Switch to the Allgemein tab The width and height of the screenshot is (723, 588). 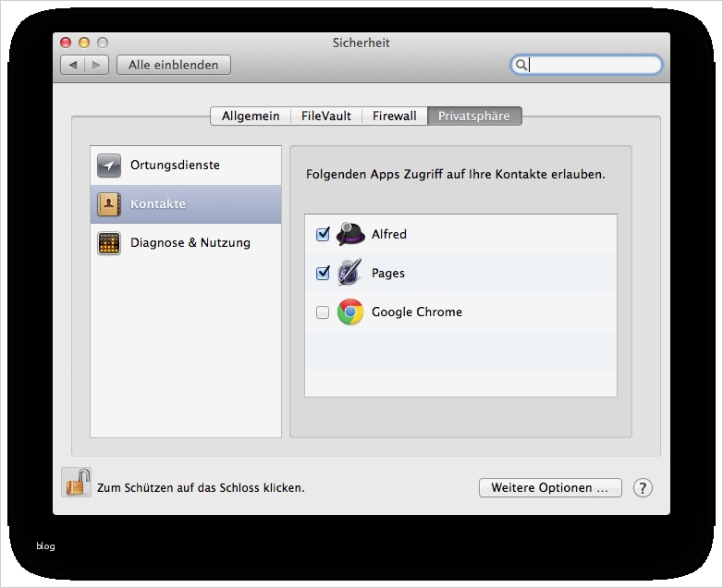pyautogui.click(x=251, y=116)
